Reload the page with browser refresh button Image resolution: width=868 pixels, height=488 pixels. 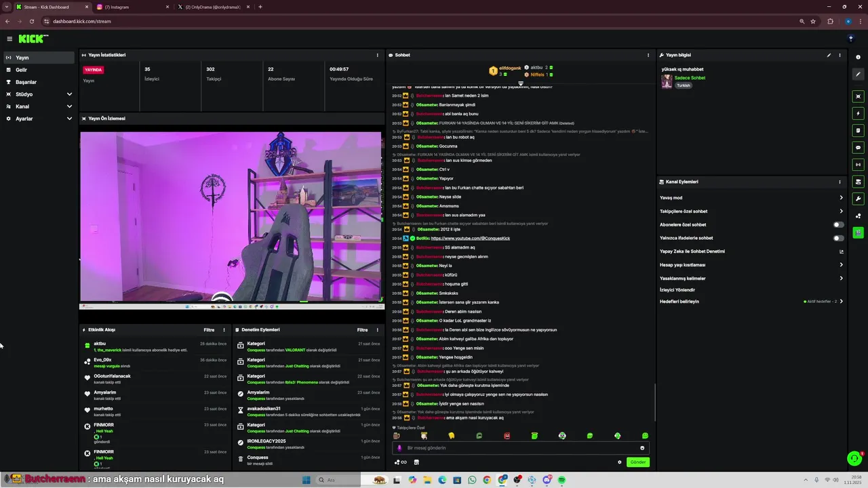pyautogui.click(x=31, y=21)
